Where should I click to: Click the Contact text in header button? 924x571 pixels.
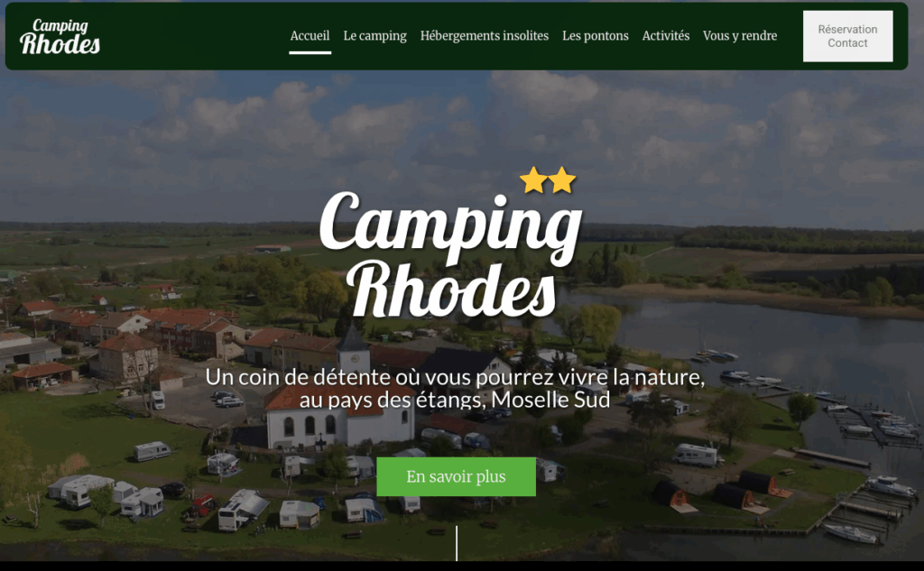(x=847, y=43)
